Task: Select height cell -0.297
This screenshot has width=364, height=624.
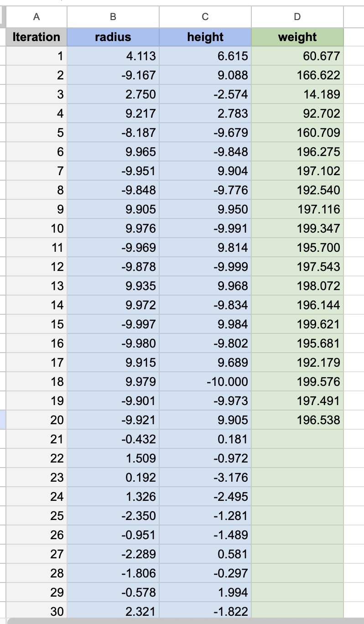Action: [x=205, y=573]
